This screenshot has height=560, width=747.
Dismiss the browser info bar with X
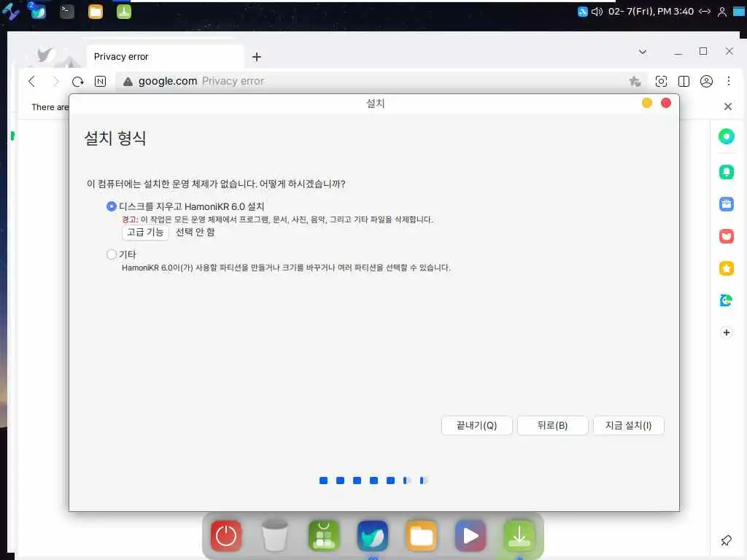pos(727,106)
